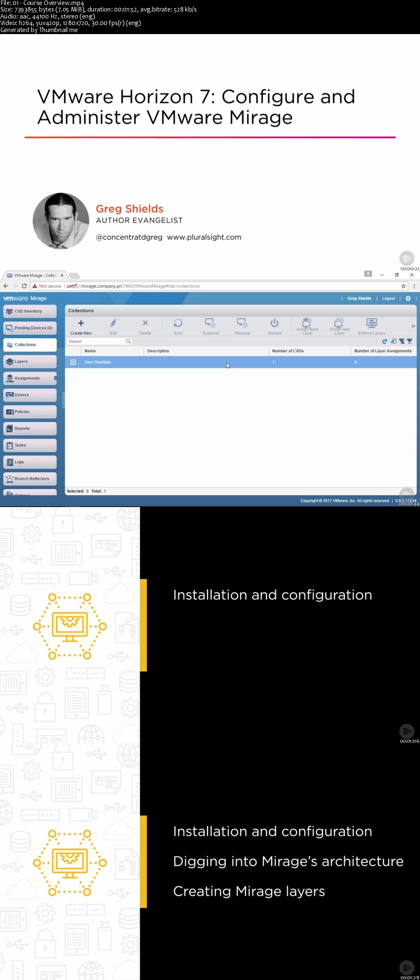The height and width of the screenshot is (980, 420).
Task: Bookmark page with the star icon
Action: pyautogui.click(x=404, y=286)
